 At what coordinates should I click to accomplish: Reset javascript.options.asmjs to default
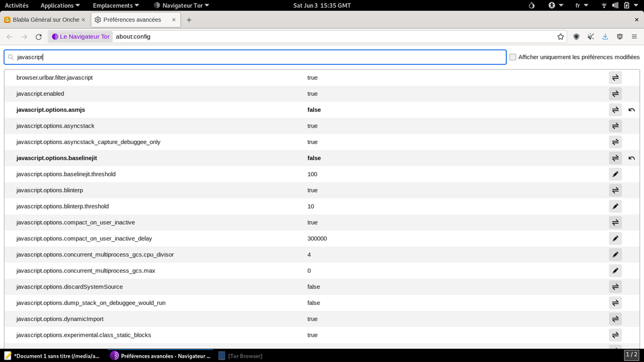click(631, 110)
